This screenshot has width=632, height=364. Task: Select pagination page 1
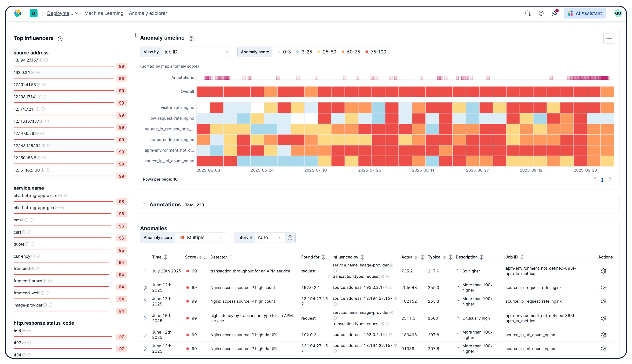[602, 179]
